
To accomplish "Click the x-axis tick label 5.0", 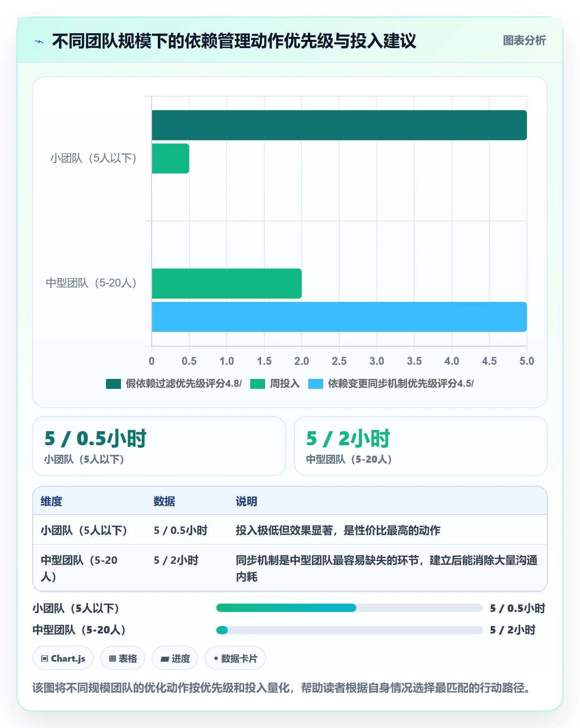I will [x=527, y=361].
